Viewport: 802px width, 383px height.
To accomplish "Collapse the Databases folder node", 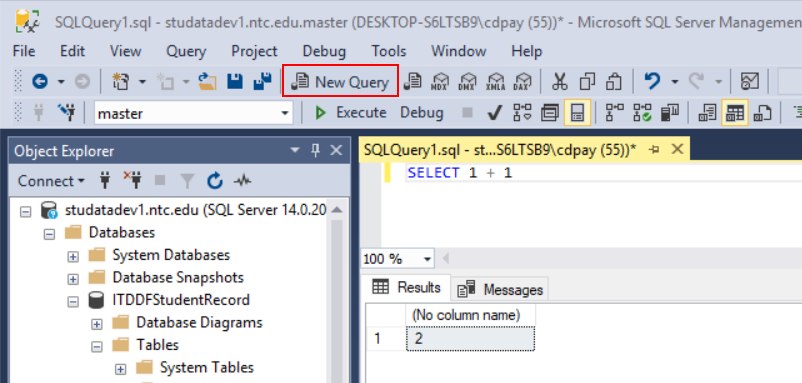I will pos(49,233).
